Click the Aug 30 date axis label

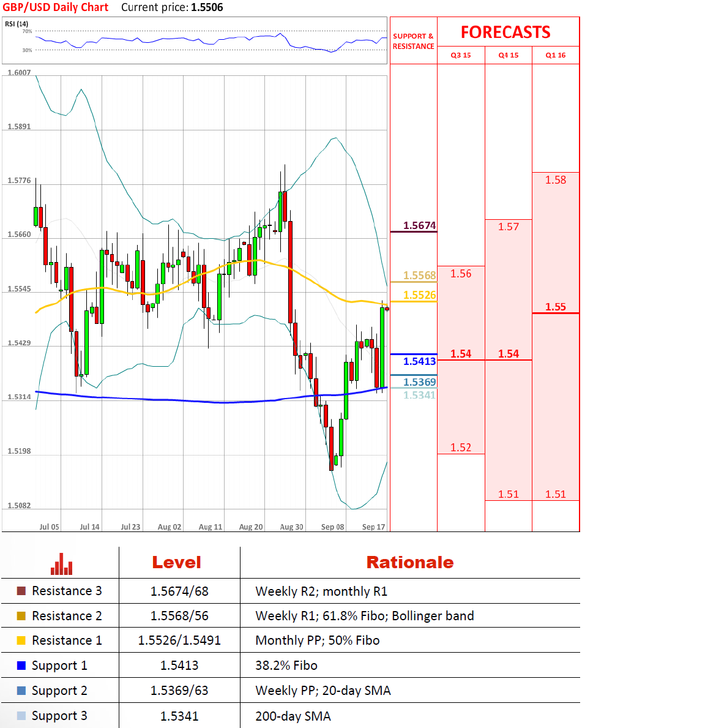coord(291,527)
